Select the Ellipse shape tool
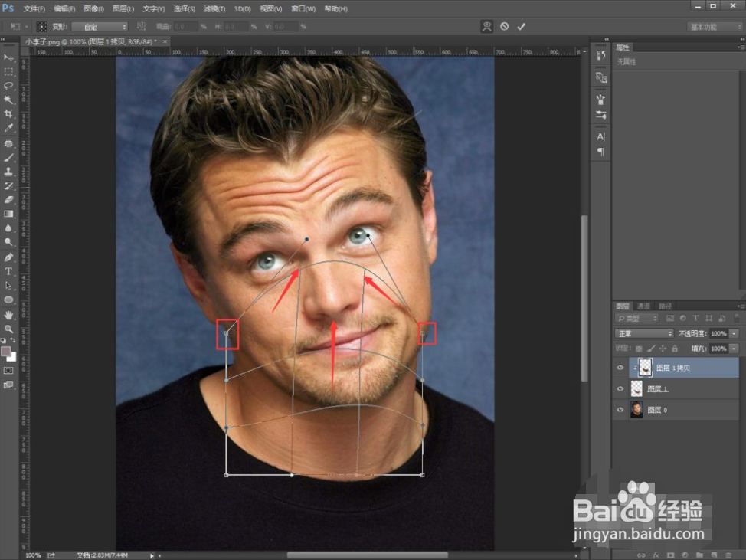The width and height of the screenshot is (746, 560). click(x=8, y=300)
